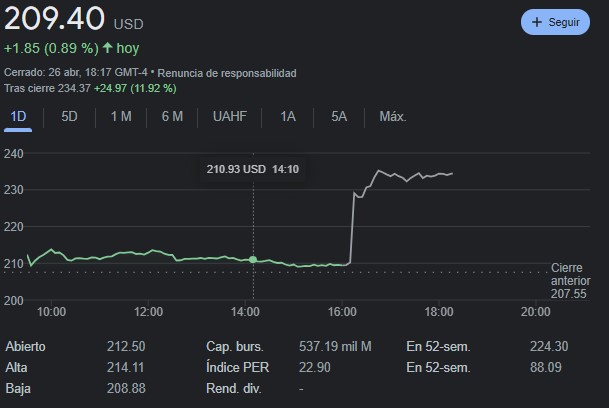609x408 pixels.
Task: Click the Índice PER value 22.90
Action: [x=315, y=367]
